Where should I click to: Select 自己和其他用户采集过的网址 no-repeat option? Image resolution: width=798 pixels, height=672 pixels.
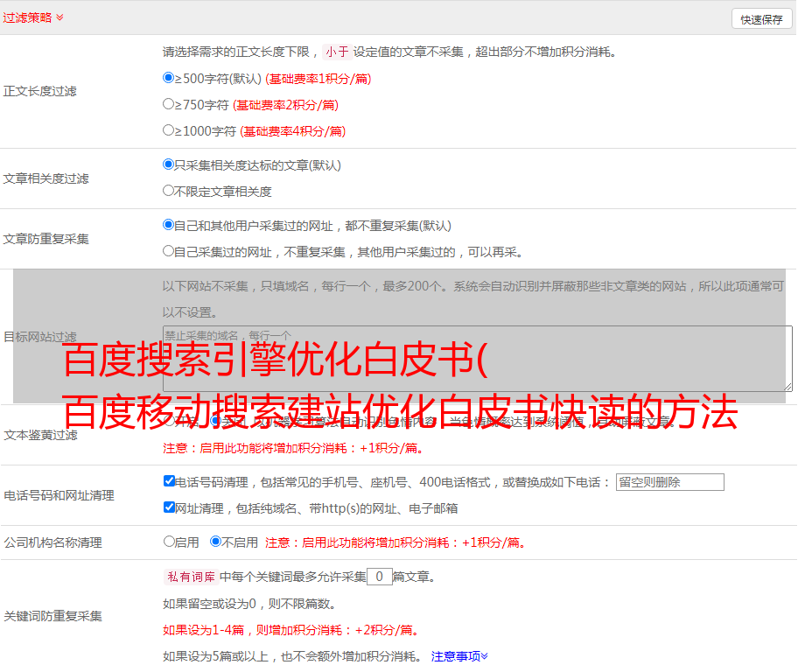pos(169,225)
